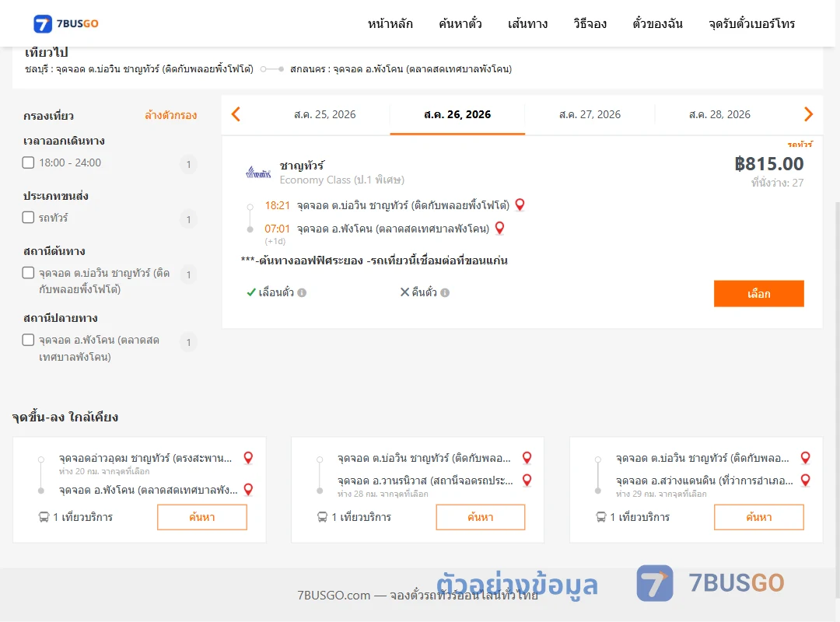Click bus icon in first nearby card
840x622 pixels.
44,517
